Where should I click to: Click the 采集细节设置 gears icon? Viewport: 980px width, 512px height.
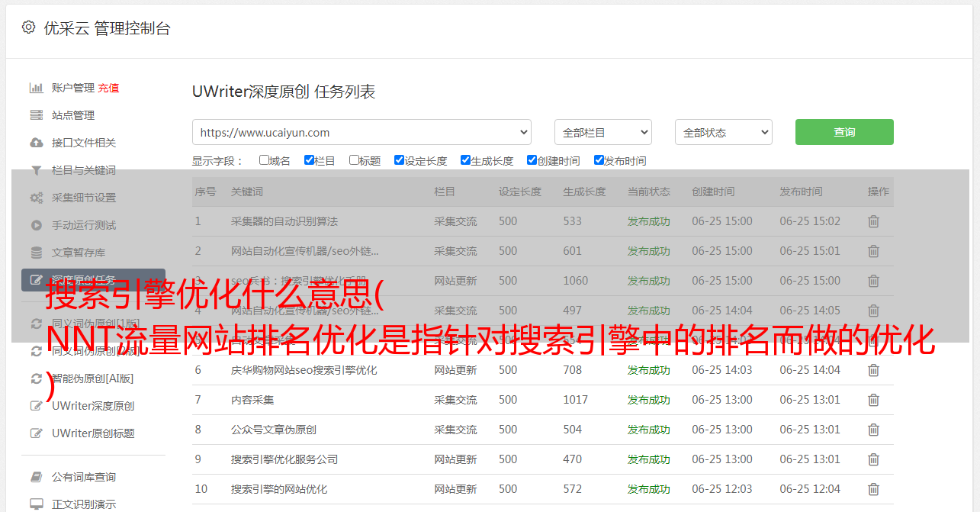pos(36,198)
